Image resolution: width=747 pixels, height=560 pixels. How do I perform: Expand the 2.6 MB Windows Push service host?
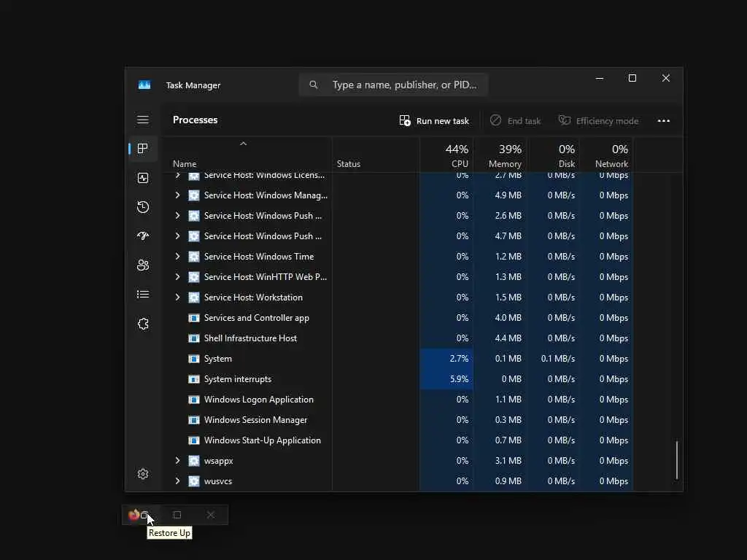tap(177, 216)
